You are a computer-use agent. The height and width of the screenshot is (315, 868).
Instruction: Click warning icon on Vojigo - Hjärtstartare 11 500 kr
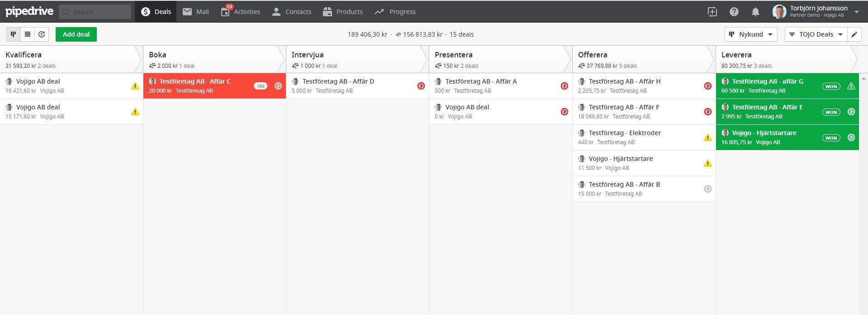708,163
